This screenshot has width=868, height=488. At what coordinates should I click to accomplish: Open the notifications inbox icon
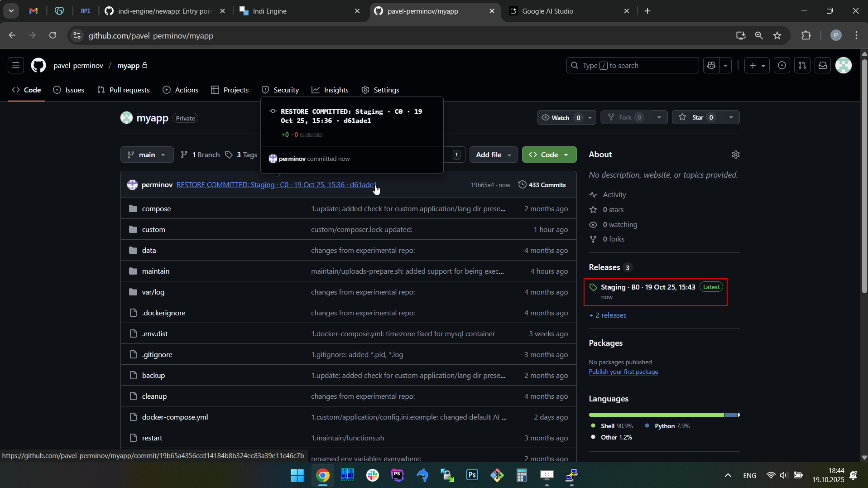pos(823,66)
